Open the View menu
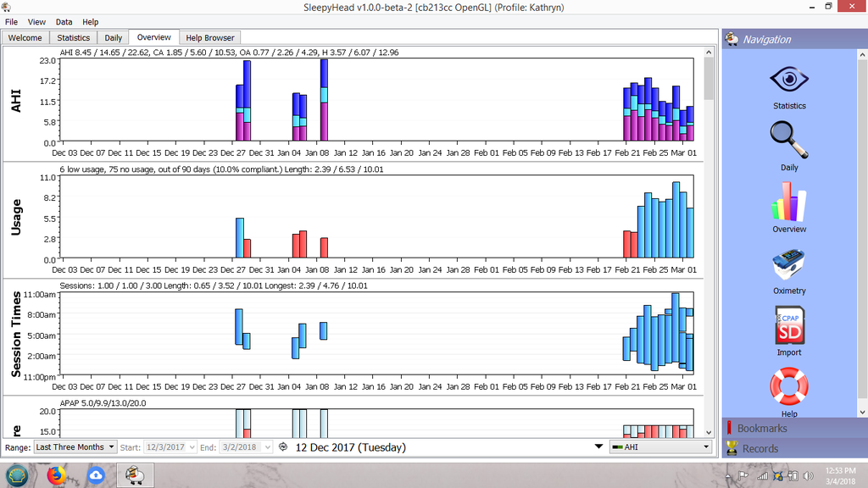Viewport: 868px width, 488px height. coord(36,22)
